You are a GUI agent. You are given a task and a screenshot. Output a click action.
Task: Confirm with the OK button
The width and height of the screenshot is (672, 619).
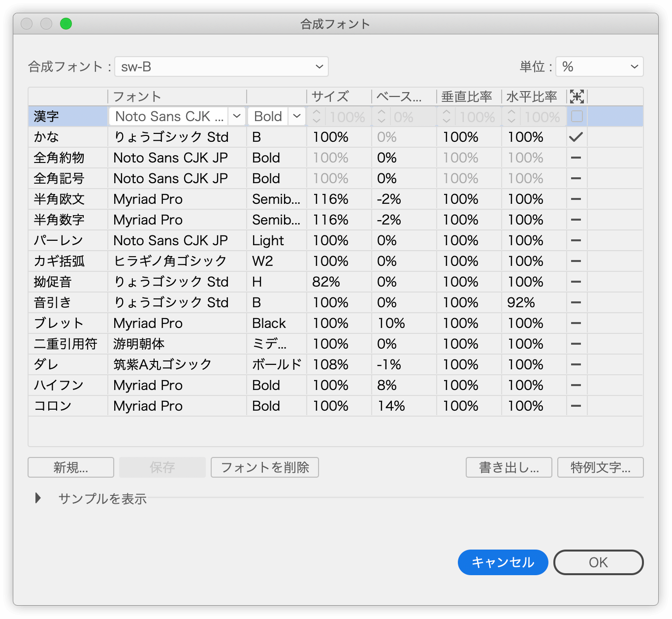click(599, 562)
